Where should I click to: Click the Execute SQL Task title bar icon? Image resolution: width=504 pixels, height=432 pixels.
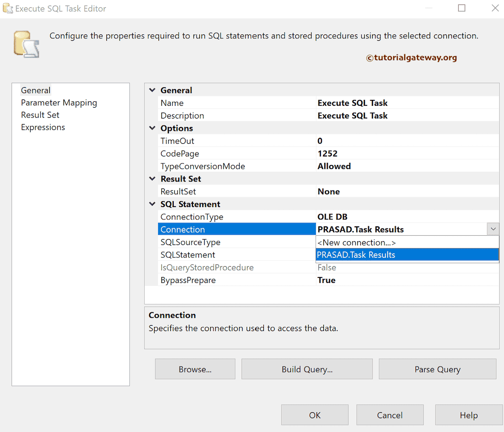tap(7, 8)
